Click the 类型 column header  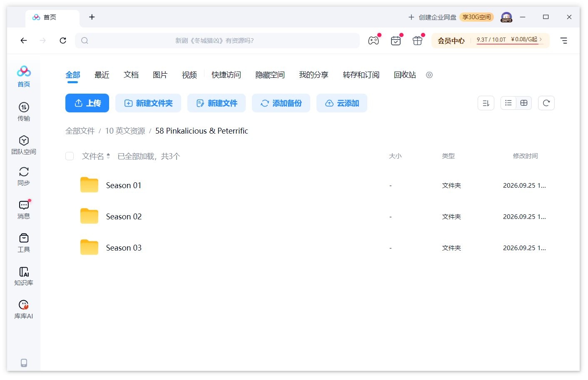click(x=448, y=156)
